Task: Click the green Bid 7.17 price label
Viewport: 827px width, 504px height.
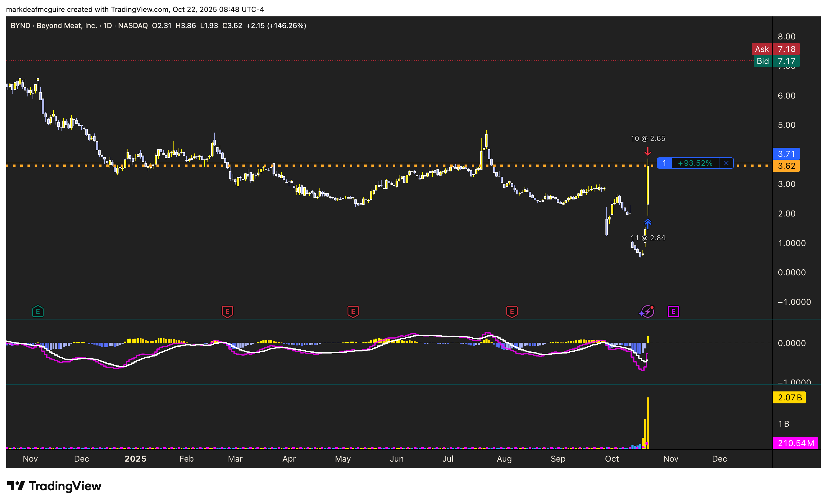Action: coord(776,61)
